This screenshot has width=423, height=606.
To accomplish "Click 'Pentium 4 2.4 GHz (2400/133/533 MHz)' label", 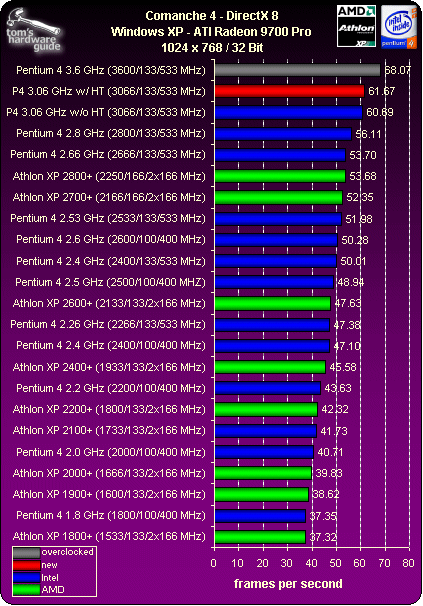I will coord(111,261).
